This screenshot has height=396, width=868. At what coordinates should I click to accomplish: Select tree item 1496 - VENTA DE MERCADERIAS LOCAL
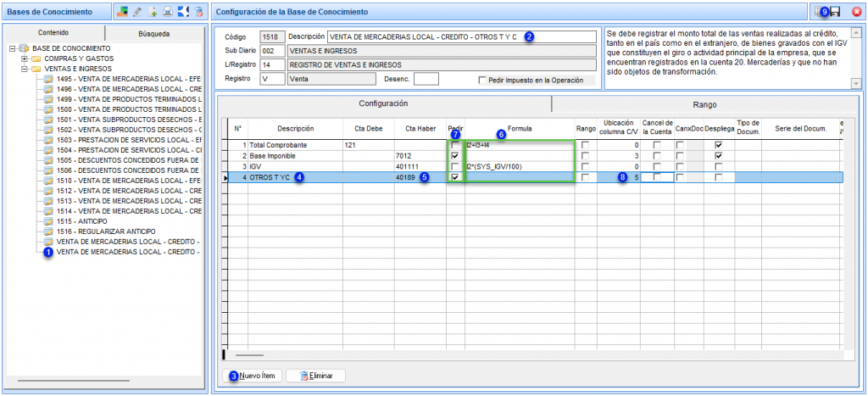129,89
